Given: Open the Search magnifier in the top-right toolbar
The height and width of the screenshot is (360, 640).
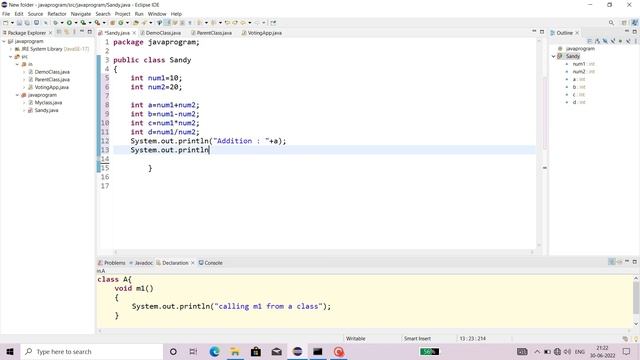Looking at the screenshot, I should point(611,23).
